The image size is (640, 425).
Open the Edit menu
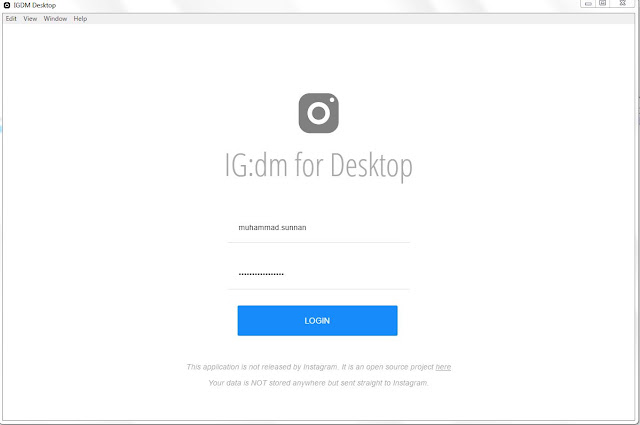(11, 19)
